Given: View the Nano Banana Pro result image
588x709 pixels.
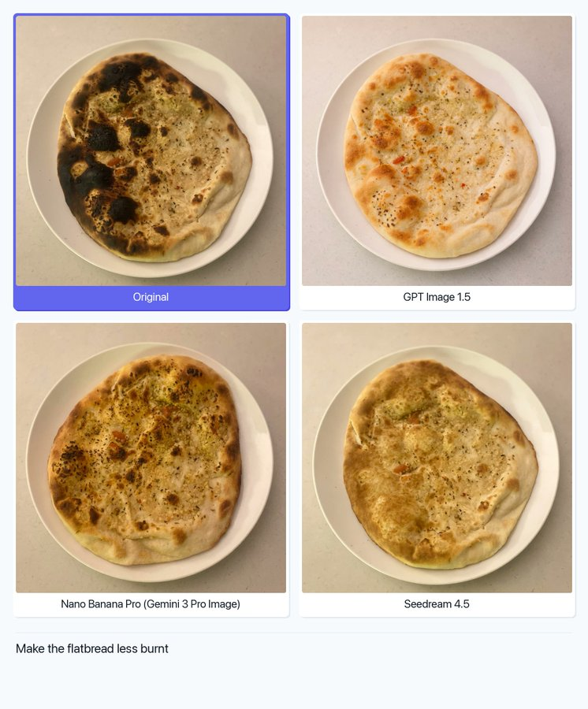Looking at the screenshot, I should (151, 458).
